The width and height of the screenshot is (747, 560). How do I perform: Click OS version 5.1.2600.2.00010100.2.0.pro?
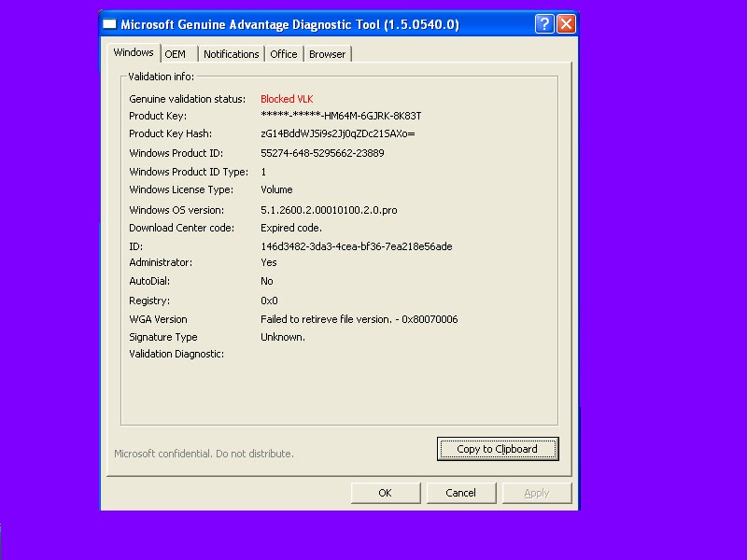[x=329, y=210]
